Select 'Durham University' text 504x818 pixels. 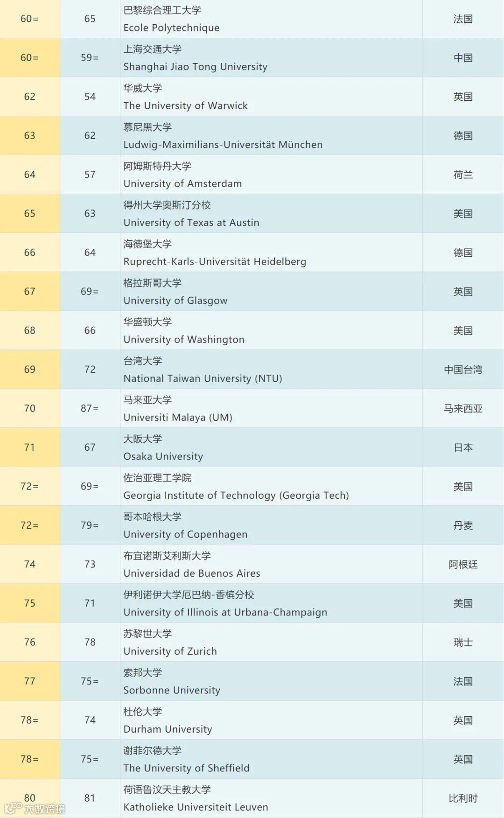pos(168,729)
